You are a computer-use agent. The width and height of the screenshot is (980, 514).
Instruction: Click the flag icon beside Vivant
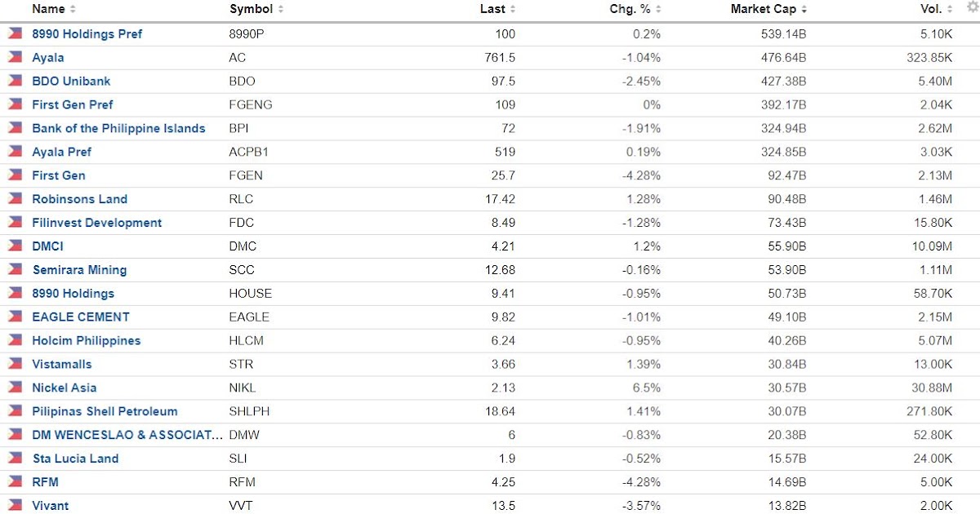16,506
